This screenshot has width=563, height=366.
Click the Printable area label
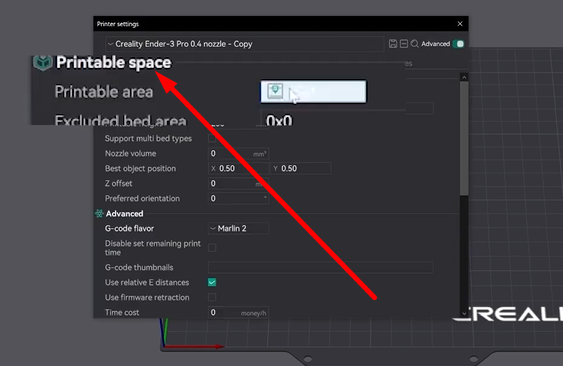coord(104,92)
